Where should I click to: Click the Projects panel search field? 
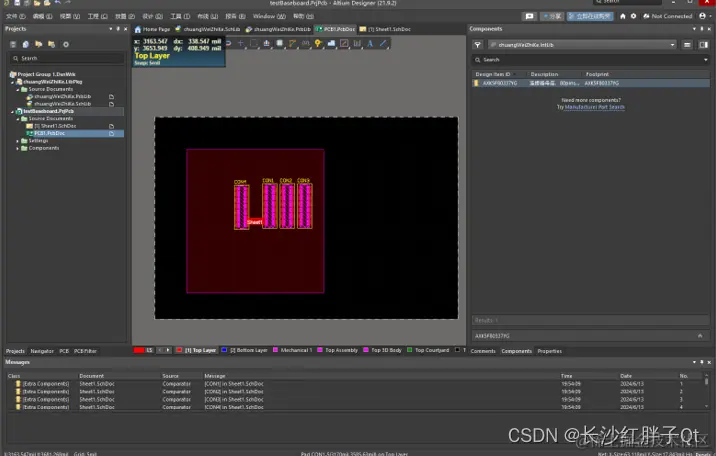click(67, 58)
